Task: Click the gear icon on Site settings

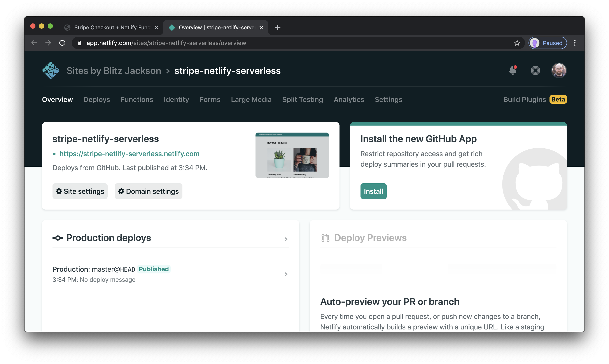Action: [59, 191]
